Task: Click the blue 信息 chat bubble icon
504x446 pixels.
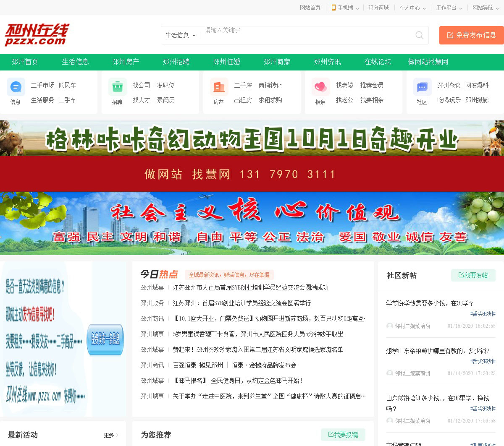Action: [x=16, y=87]
